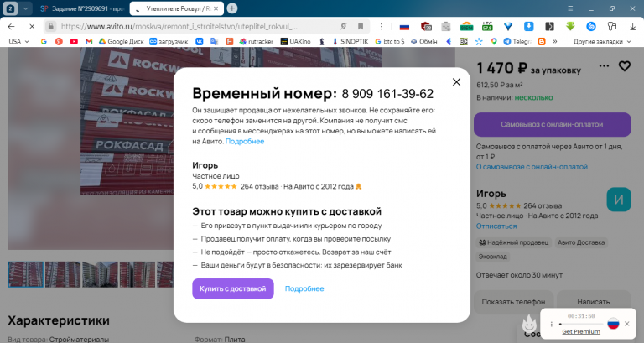Click 'Get Premium' link in VPN widget
This screenshot has height=343, width=644.
point(581,331)
